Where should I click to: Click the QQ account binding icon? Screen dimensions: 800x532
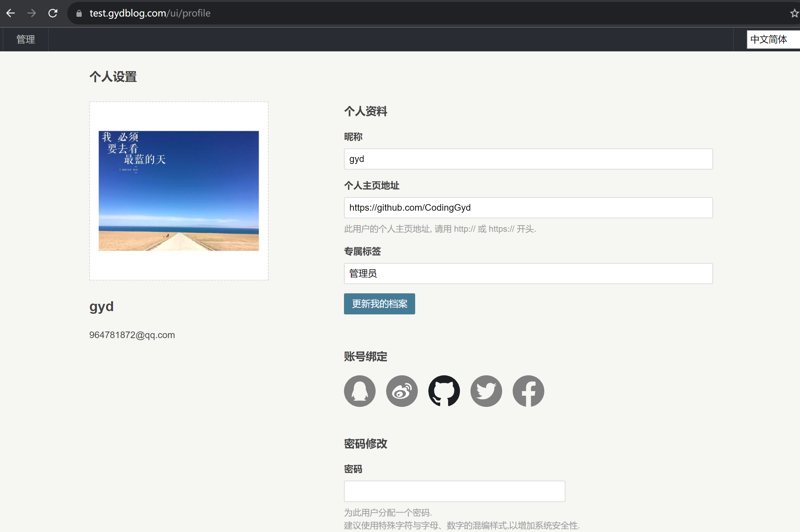tap(359, 391)
